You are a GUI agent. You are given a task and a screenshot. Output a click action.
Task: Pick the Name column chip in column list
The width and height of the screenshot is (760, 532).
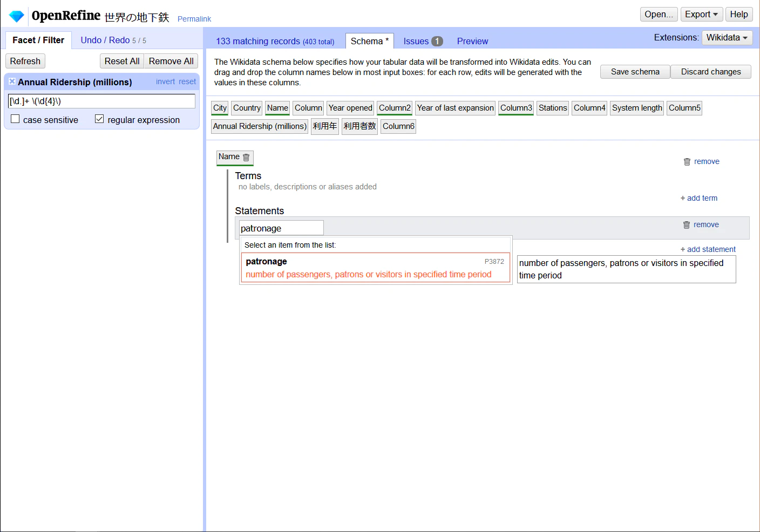(x=277, y=108)
